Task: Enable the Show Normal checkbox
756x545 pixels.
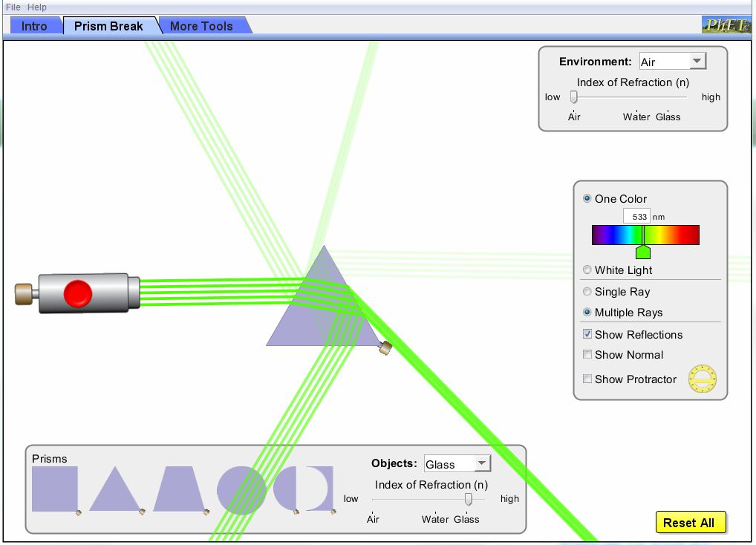Action: (588, 355)
